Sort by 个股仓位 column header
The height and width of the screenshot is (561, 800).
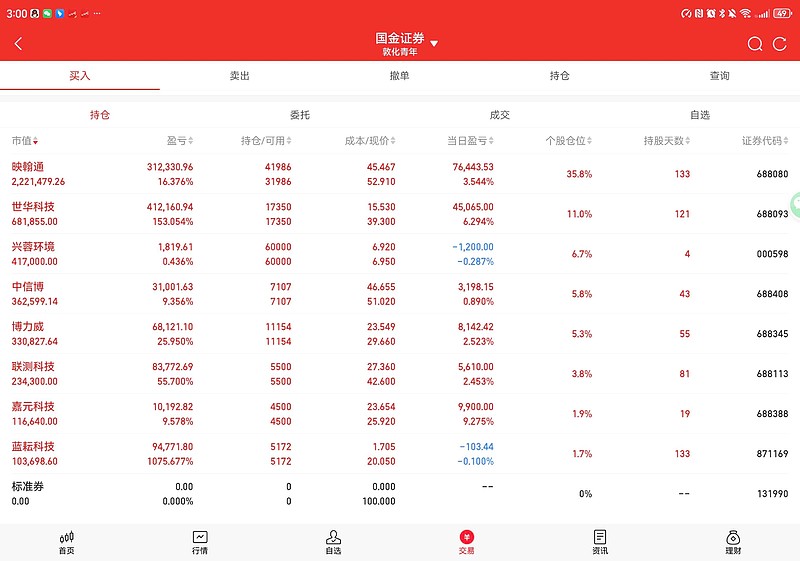click(x=568, y=141)
